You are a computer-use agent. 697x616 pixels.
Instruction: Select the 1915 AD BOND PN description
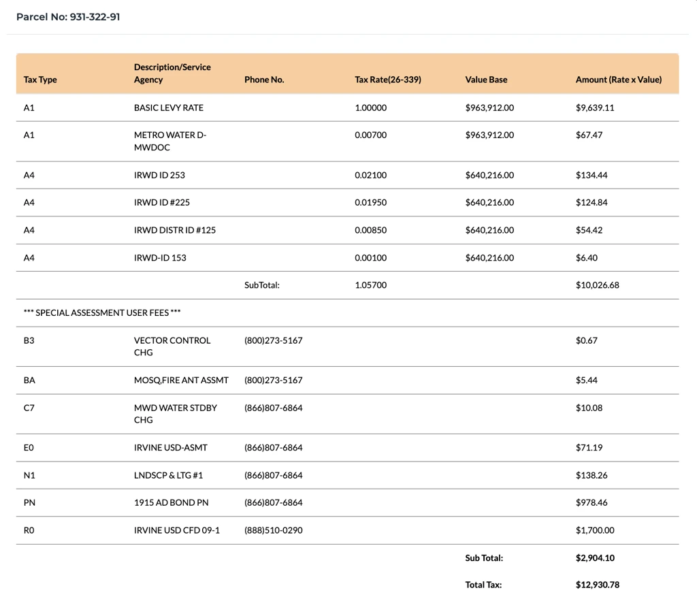click(x=171, y=502)
